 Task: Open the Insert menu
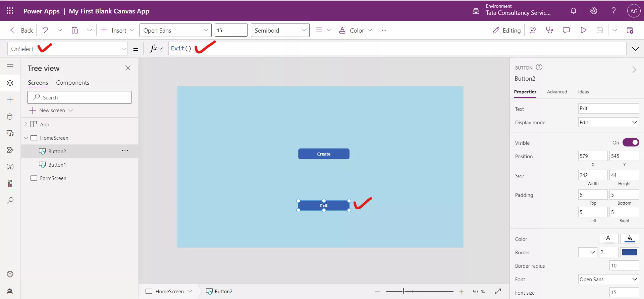(x=117, y=30)
